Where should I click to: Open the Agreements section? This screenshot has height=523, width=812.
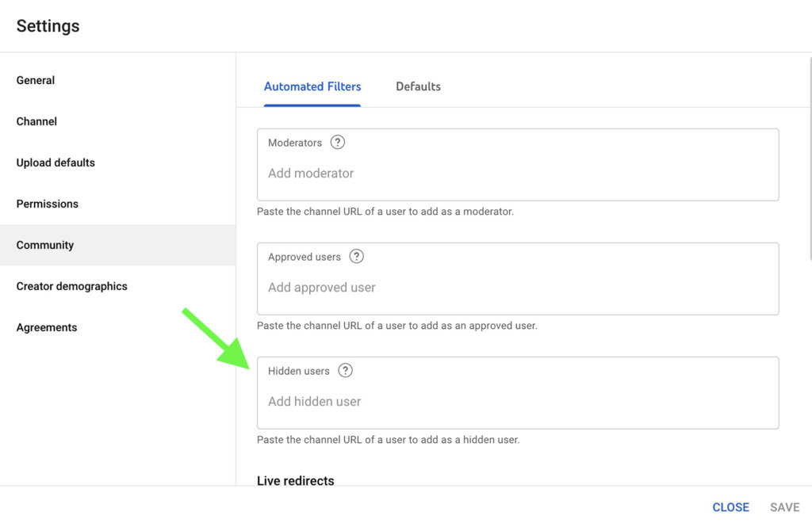point(46,327)
